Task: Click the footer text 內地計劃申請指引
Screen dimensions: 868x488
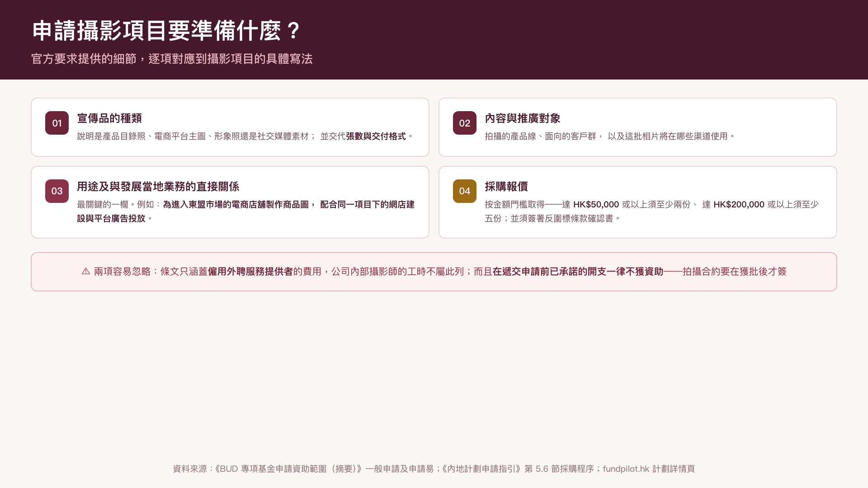Action: click(481, 469)
